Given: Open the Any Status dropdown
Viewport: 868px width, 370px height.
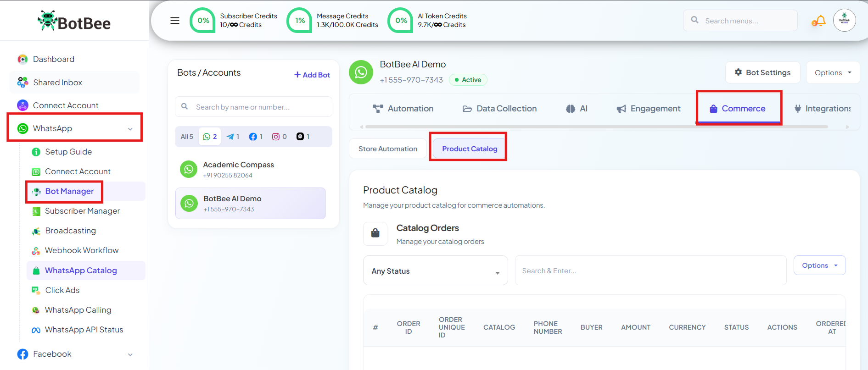Looking at the screenshot, I should (435, 271).
